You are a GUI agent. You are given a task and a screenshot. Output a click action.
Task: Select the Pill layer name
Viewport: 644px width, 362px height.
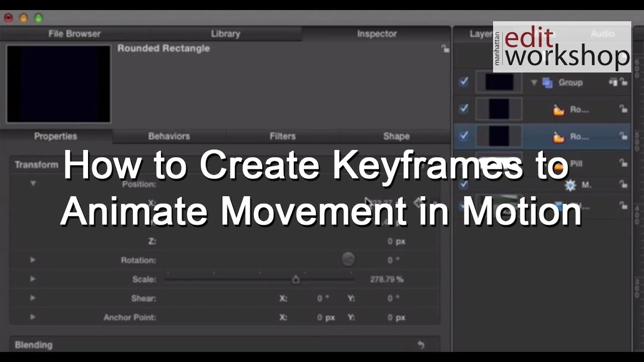pyautogui.click(x=576, y=163)
